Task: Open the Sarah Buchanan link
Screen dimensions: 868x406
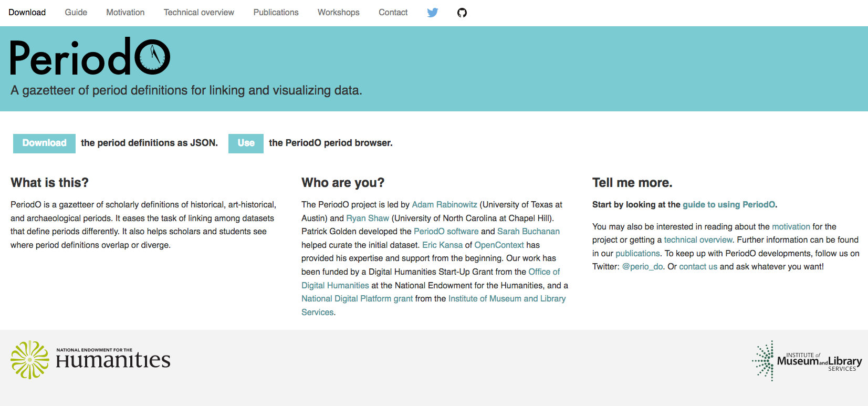Action: coord(528,232)
